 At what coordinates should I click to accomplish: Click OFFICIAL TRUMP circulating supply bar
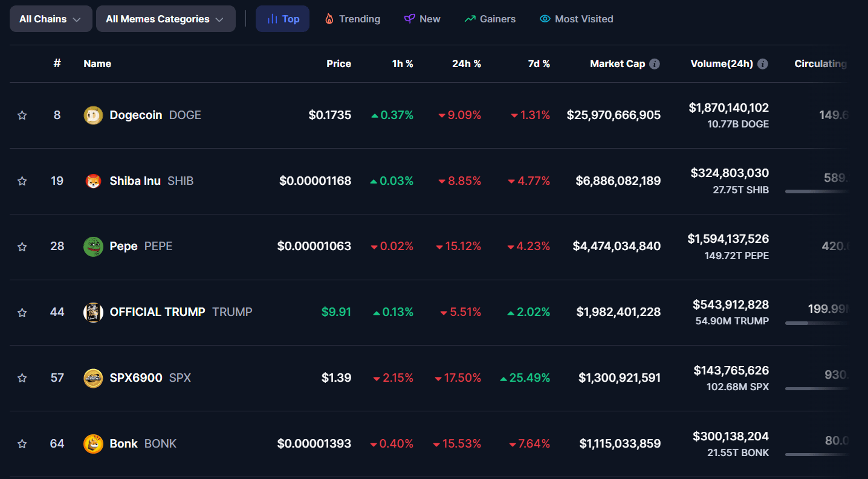coord(817,323)
